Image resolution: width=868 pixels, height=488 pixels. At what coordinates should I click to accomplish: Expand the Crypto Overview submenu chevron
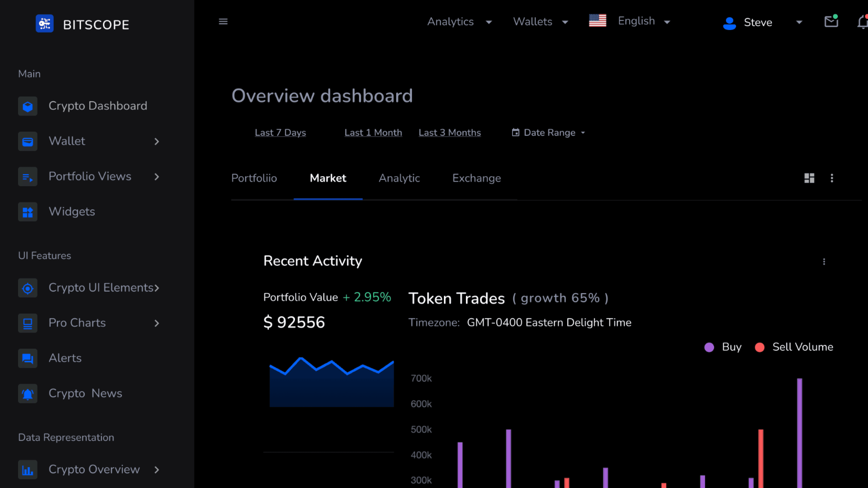tap(157, 470)
